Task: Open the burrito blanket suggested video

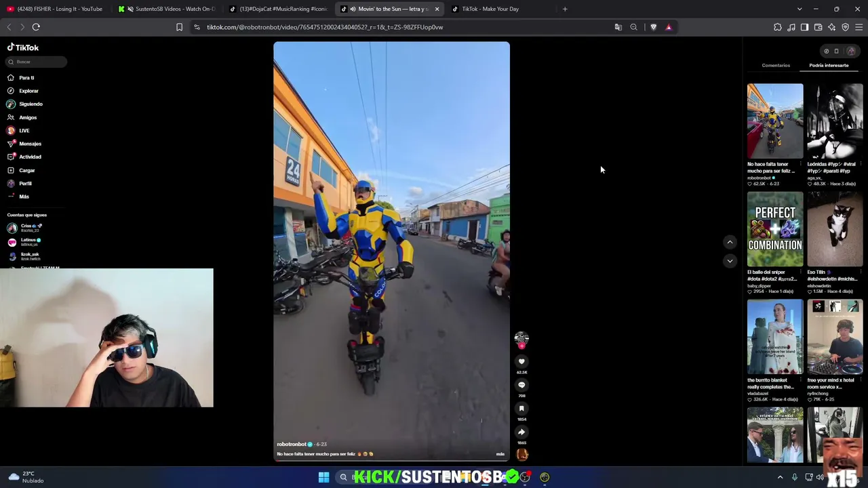Action: coord(775,337)
